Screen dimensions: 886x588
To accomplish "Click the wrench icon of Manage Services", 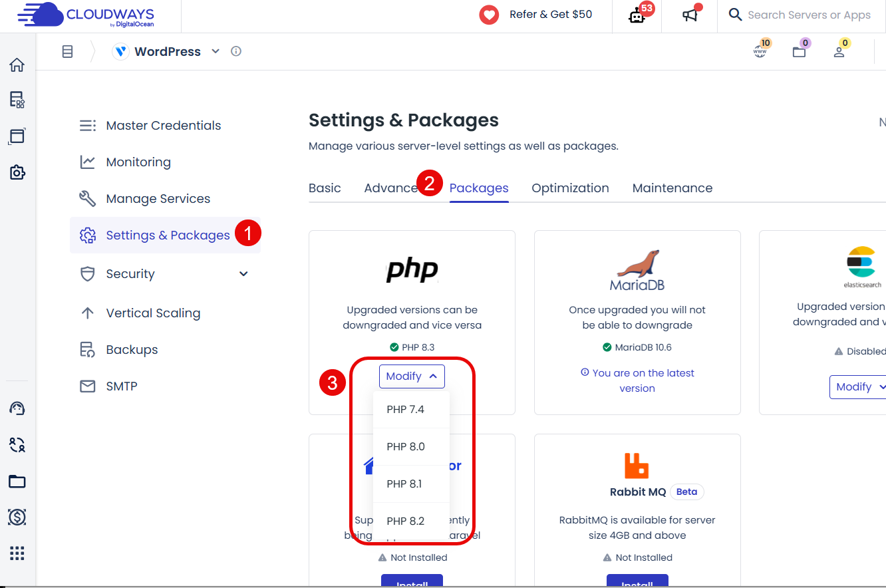I will tap(88, 198).
